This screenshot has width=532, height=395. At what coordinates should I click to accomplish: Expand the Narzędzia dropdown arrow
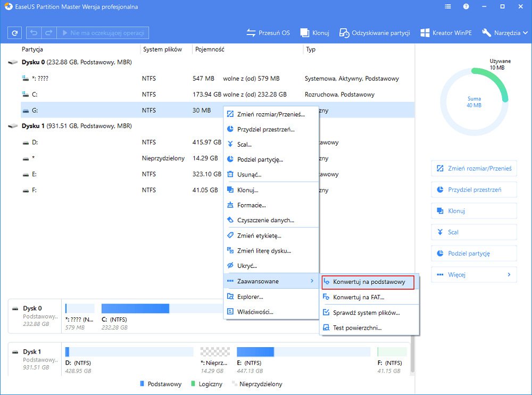[x=525, y=33]
